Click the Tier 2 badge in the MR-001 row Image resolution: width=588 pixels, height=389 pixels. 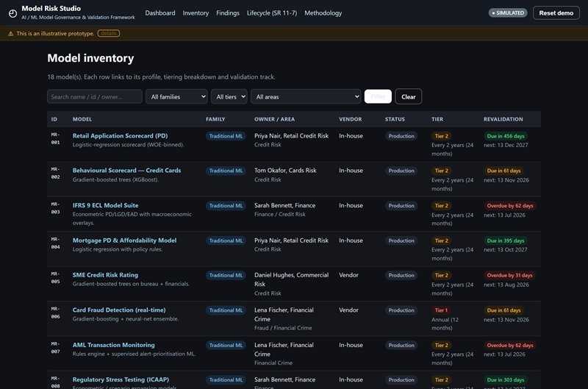(442, 136)
